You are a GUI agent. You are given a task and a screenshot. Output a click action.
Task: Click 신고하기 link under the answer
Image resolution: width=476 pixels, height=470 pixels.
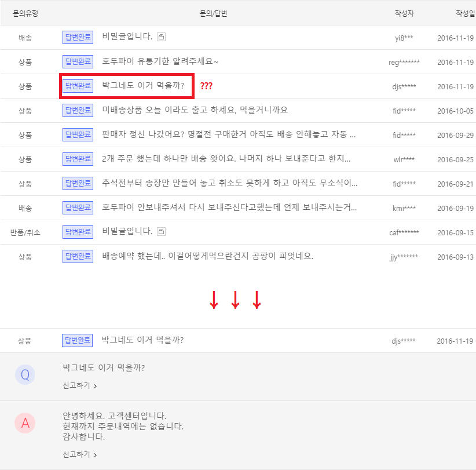[79, 455]
